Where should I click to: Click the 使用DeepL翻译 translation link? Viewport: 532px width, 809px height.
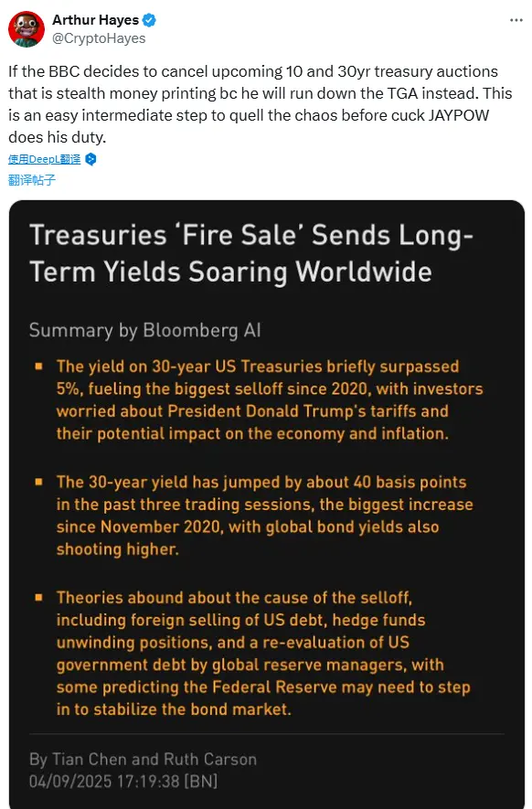(45, 159)
